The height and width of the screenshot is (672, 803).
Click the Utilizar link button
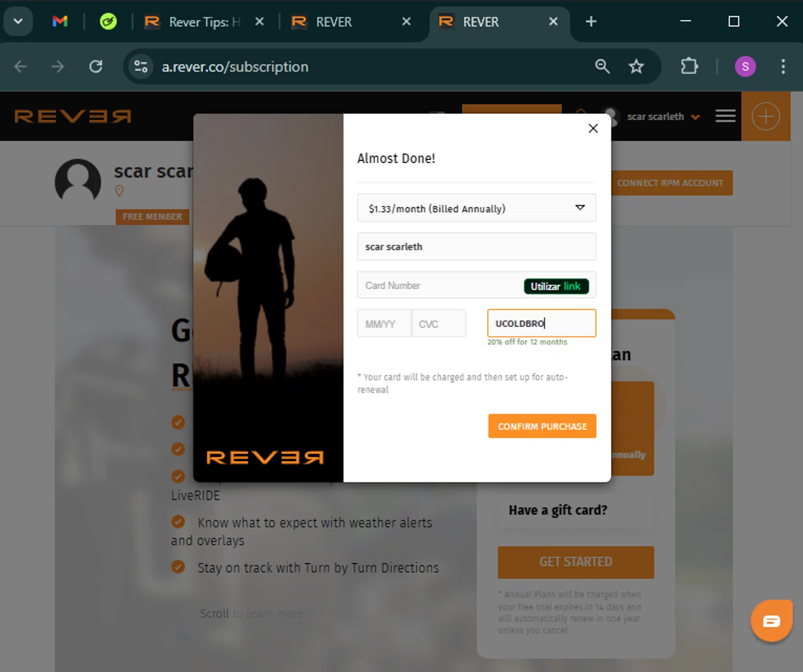[556, 286]
